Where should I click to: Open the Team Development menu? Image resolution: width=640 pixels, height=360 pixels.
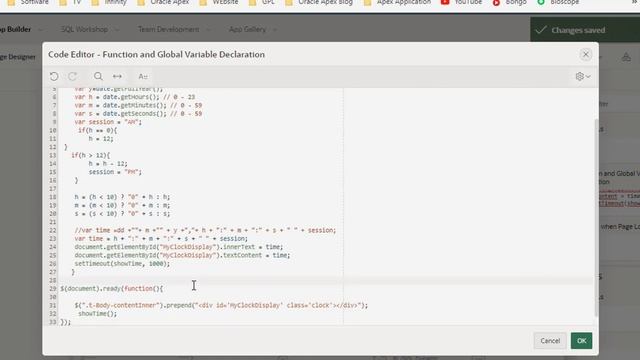[169, 29]
